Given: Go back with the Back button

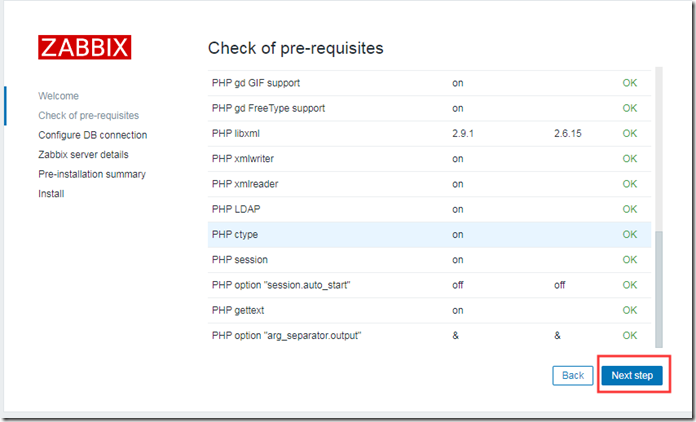Looking at the screenshot, I should (572, 375).
